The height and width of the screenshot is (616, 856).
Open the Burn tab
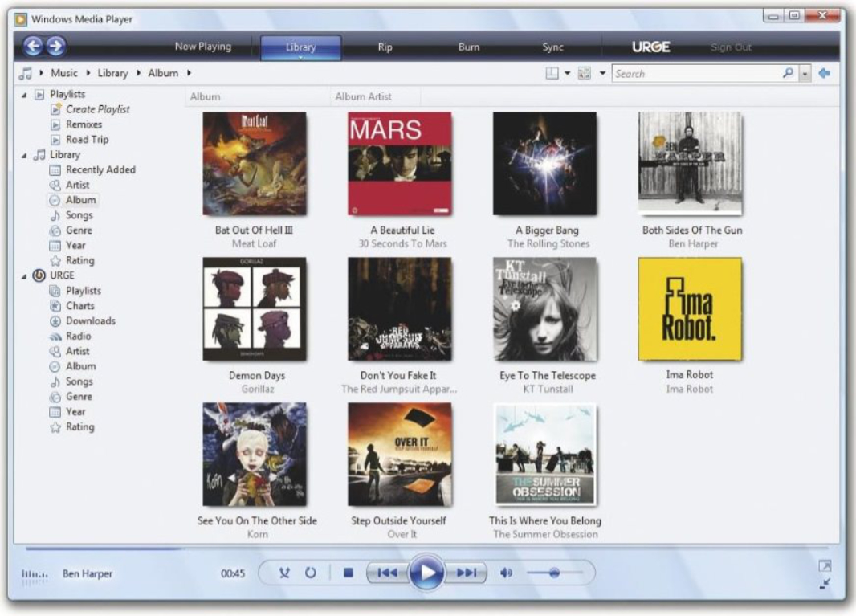[x=469, y=47]
